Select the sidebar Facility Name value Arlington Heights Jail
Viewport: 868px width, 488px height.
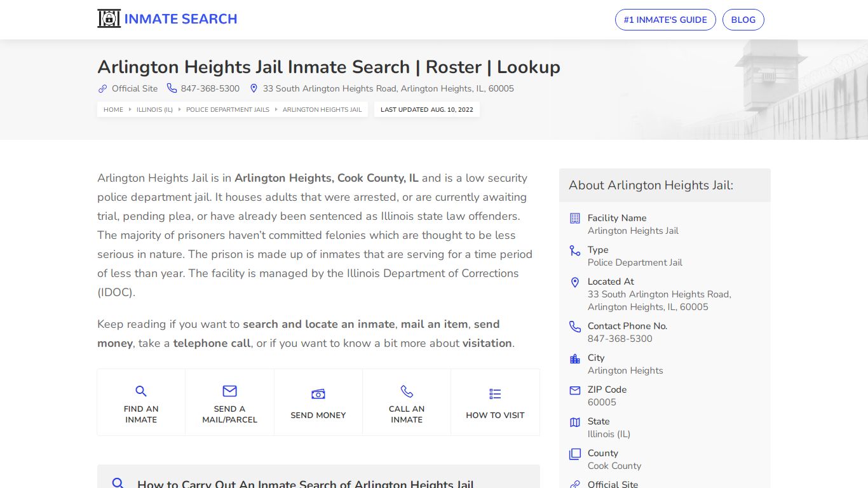click(x=633, y=231)
